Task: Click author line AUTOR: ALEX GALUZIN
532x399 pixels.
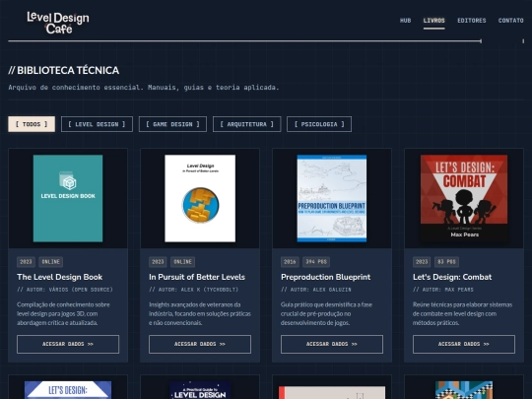Action: coord(316,290)
